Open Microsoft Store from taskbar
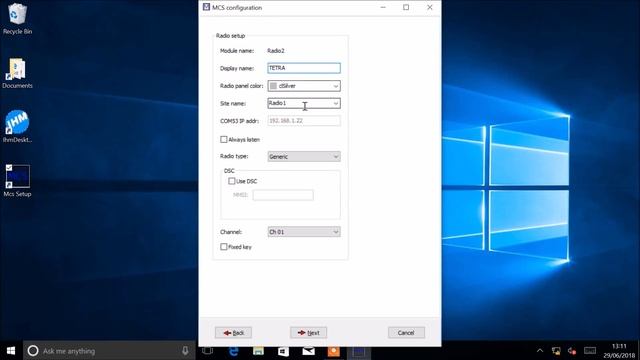 [x=283, y=351]
